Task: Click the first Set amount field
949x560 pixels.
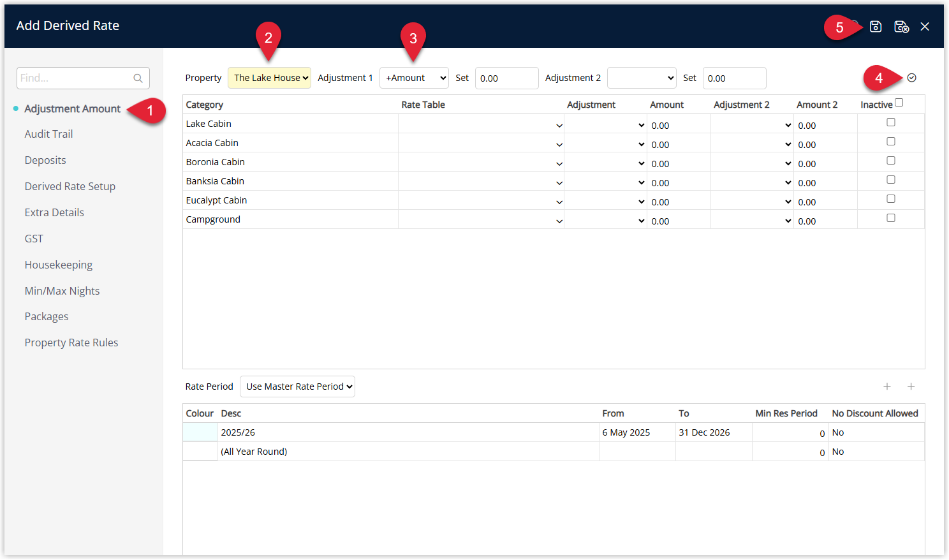Action: coord(507,78)
